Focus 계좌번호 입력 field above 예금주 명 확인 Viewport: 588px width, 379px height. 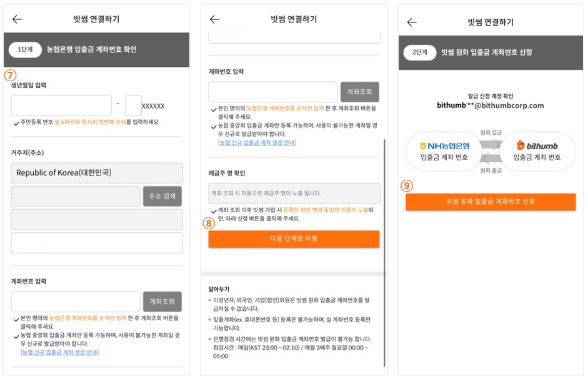point(273,92)
